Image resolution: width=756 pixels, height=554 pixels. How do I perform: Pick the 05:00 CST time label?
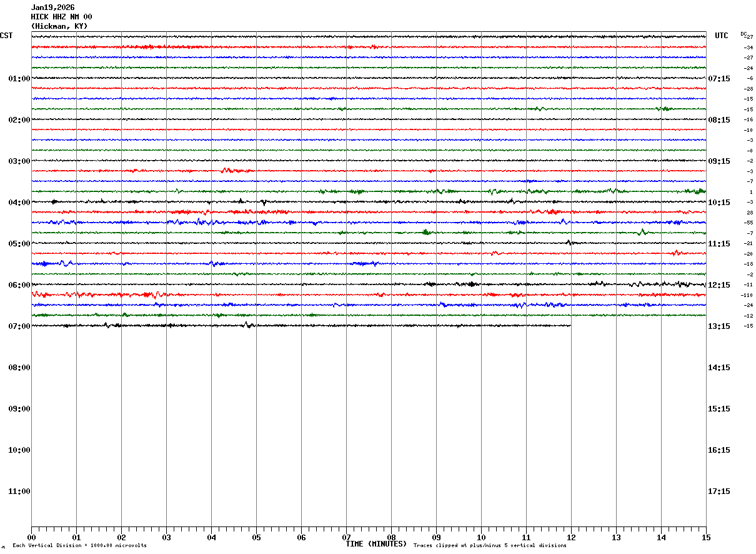[19, 244]
